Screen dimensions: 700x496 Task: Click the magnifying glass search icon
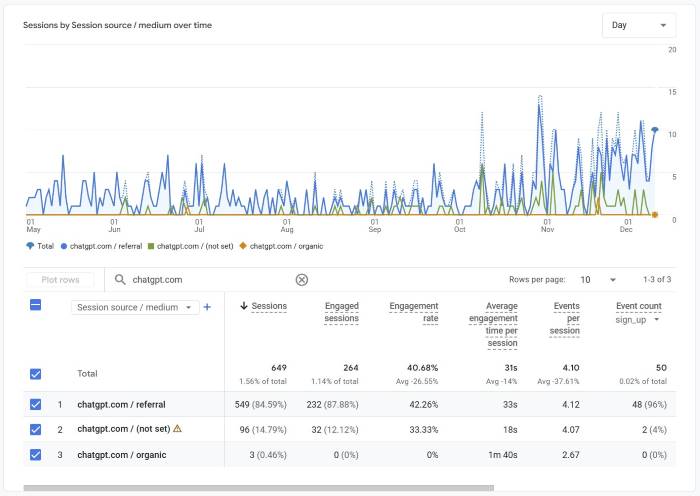pyautogui.click(x=120, y=281)
